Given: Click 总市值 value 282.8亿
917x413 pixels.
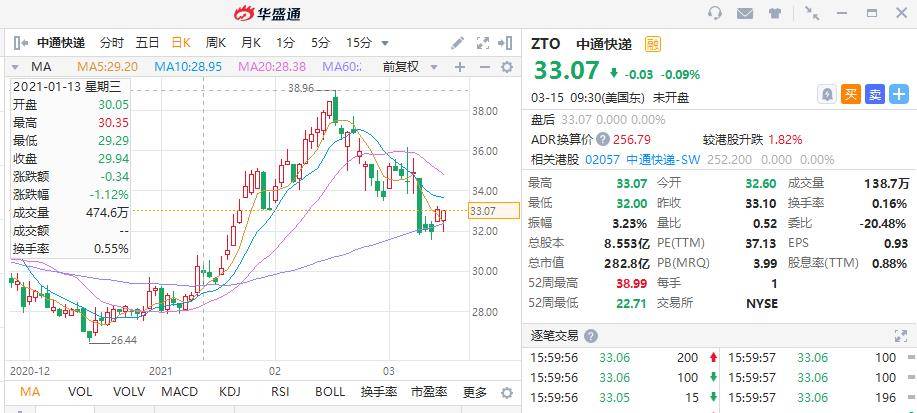Looking at the screenshot, I should pyautogui.click(x=626, y=263).
